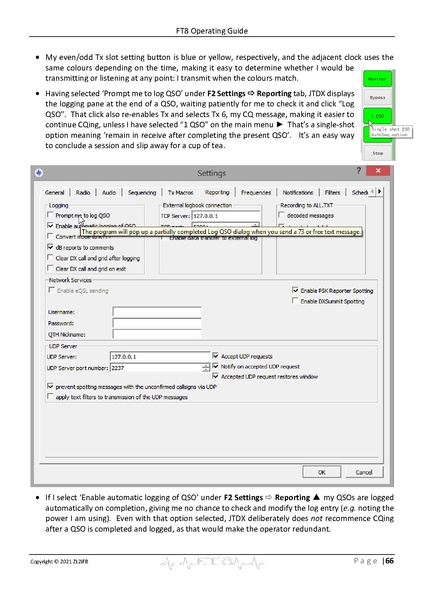Click the UDP Server port number field
This screenshot has width=424, height=600.
(x=160, y=368)
